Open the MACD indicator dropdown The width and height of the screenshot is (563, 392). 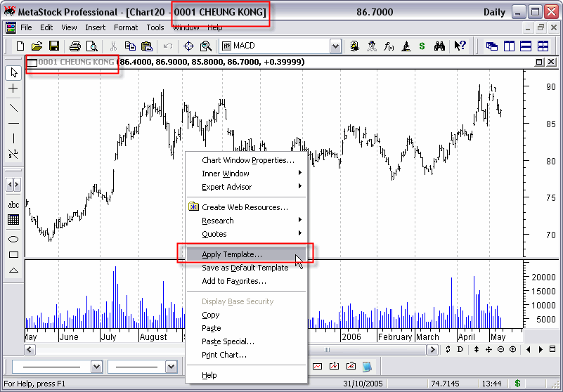click(x=335, y=46)
